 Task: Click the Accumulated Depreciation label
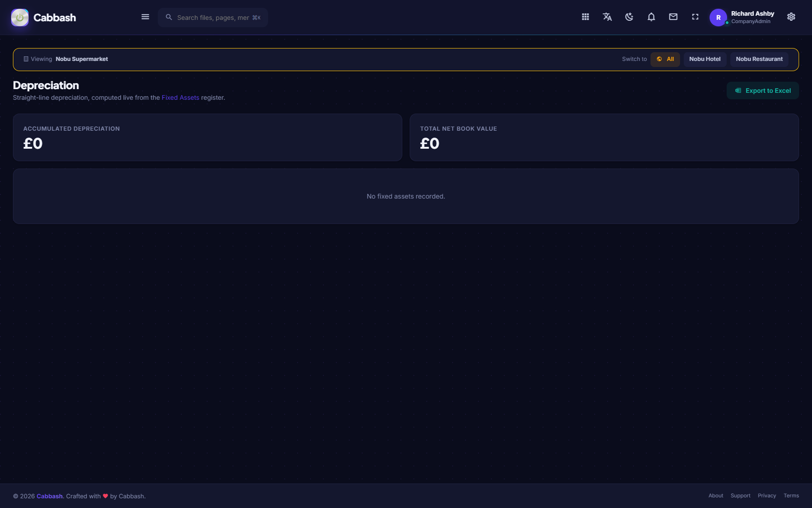tap(72, 129)
